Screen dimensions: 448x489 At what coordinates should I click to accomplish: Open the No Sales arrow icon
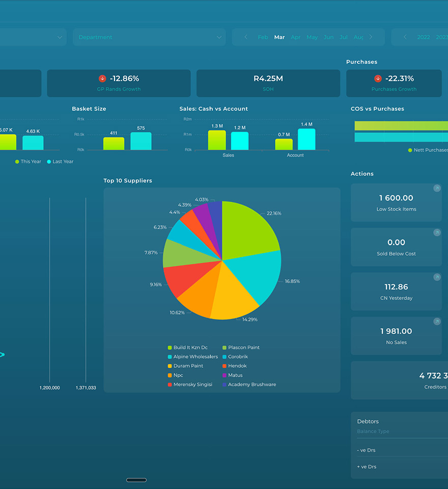tap(437, 321)
